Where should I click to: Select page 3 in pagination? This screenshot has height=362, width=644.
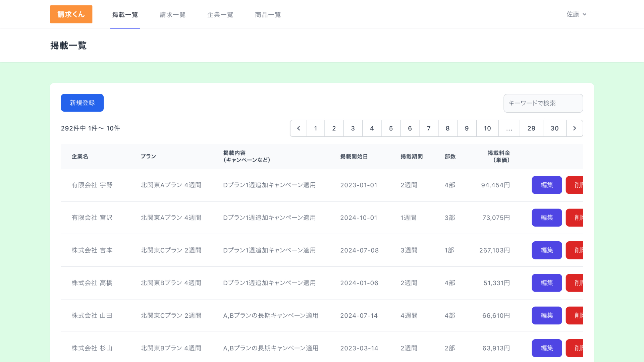(353, 128)
